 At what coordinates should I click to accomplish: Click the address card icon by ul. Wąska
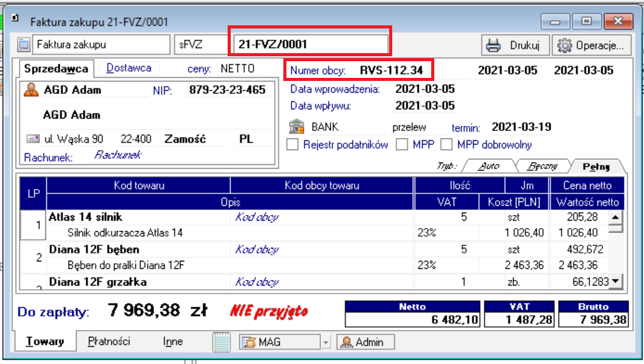click(33, 139)
